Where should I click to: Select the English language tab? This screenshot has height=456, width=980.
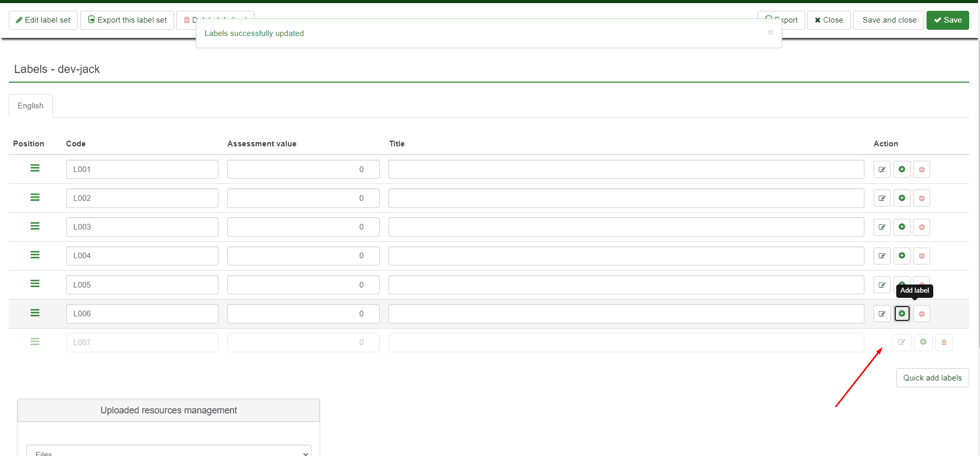coord(31,106)
